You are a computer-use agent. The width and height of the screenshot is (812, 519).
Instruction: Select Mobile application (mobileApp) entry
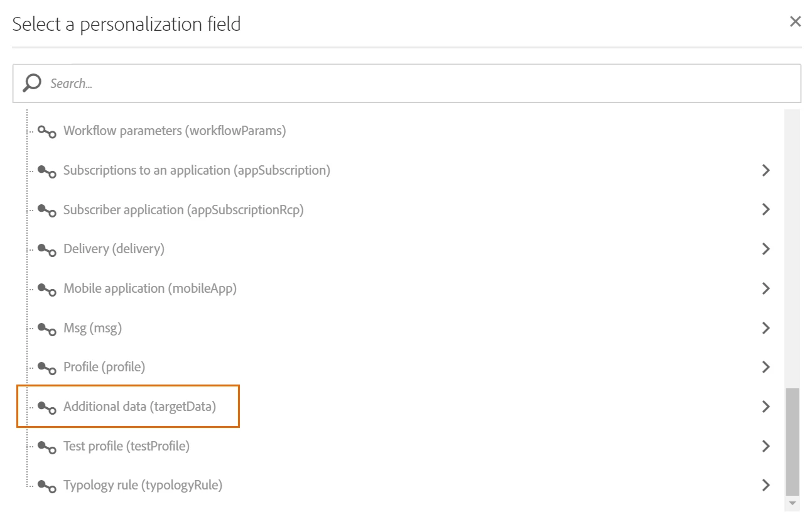(150, 288)
